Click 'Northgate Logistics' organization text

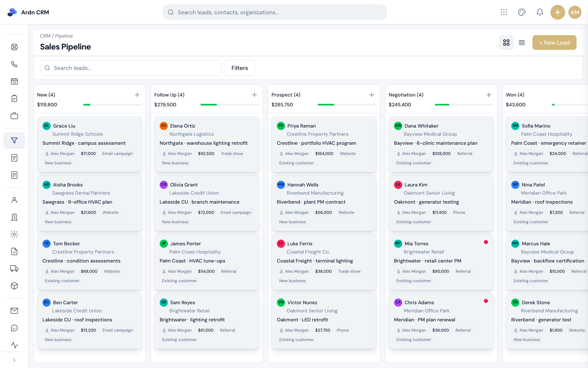pyautogui.click(x=192, y=134)
